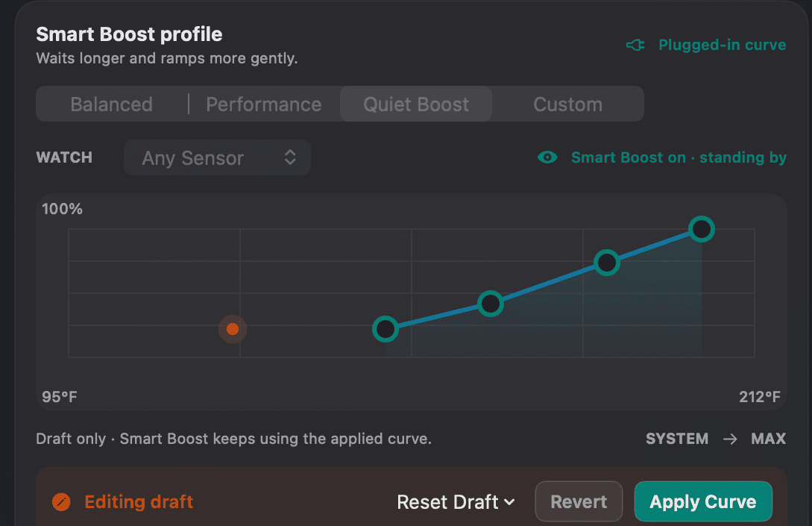
Task: Open the Any Sensor watch dropdown
Action: click(217, 157)
